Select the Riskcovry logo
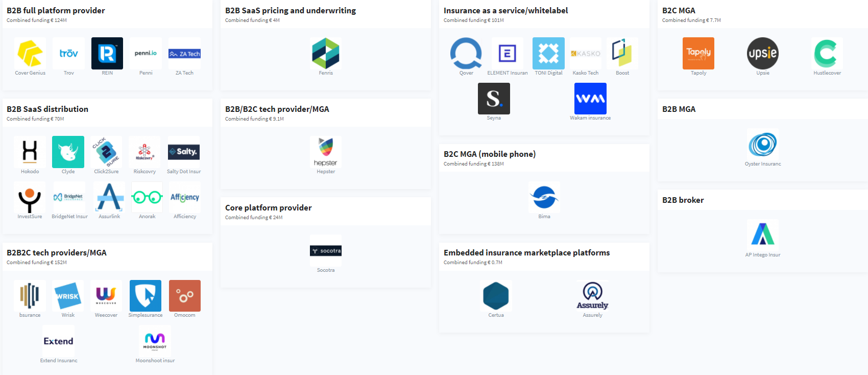The height and width of the screenshot is (375, 868). (x=144, y=152)
